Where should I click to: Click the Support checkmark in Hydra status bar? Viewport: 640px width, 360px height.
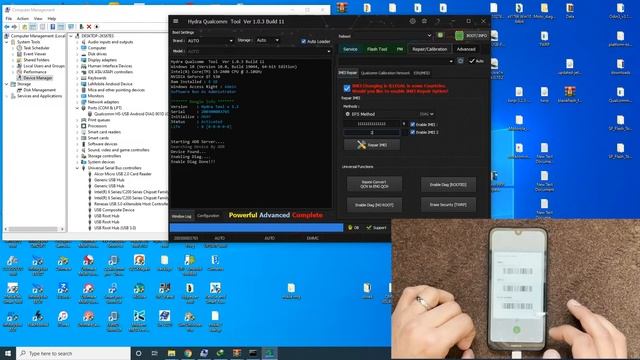(x=369, y=227)
